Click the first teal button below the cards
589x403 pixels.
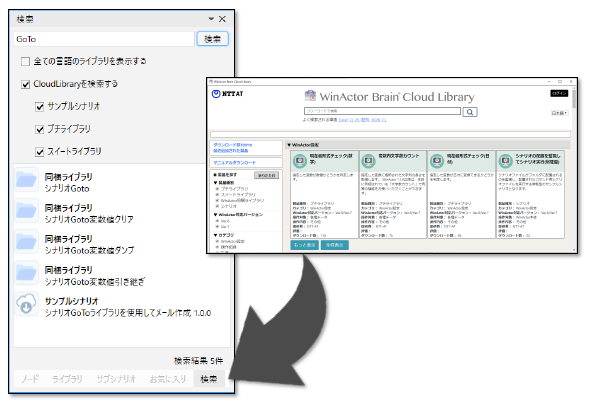pos(304,245)
